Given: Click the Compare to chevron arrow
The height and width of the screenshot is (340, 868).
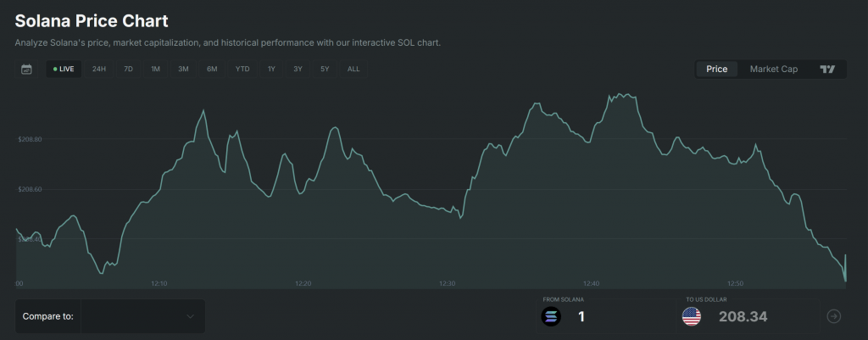Looking at the screenshot, I should tap(190, 316).
